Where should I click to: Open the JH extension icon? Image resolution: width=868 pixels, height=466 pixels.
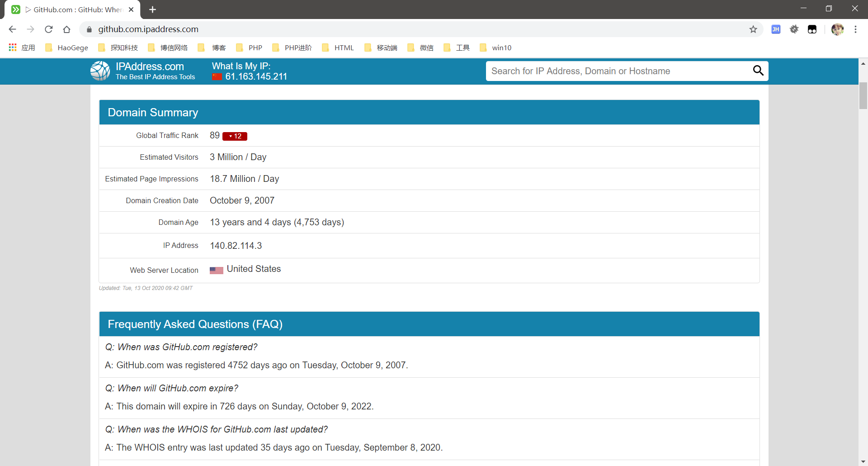(776, 29)
